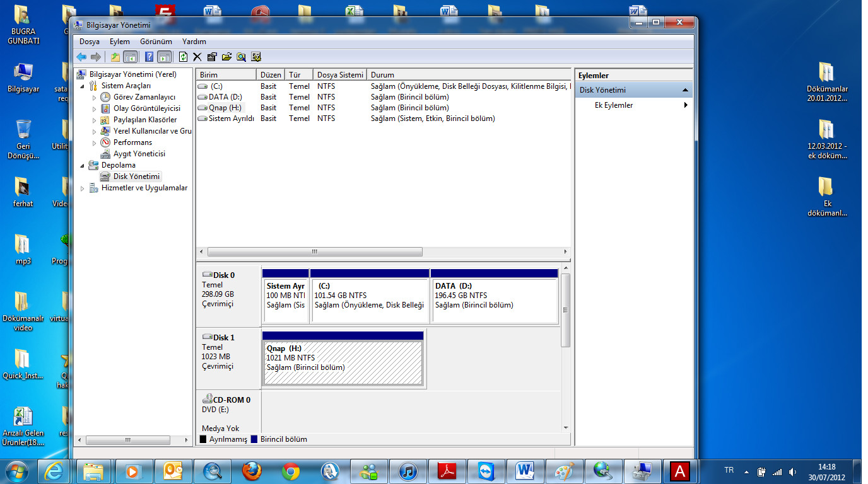The height and width of the screenshot is (484, 868).
Task: Open the Yardım menu
Action: 194,42
